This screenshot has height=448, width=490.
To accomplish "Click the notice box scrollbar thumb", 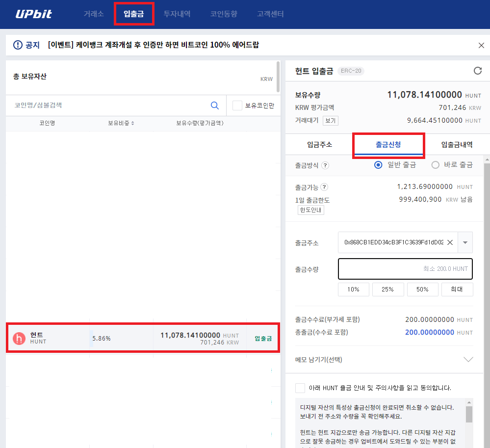I will 469,414.
